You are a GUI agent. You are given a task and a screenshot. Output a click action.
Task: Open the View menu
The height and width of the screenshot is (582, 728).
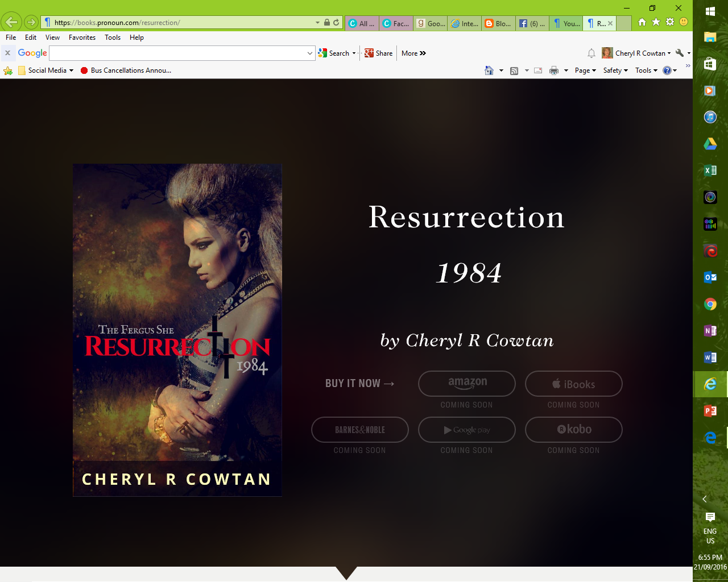52,38
